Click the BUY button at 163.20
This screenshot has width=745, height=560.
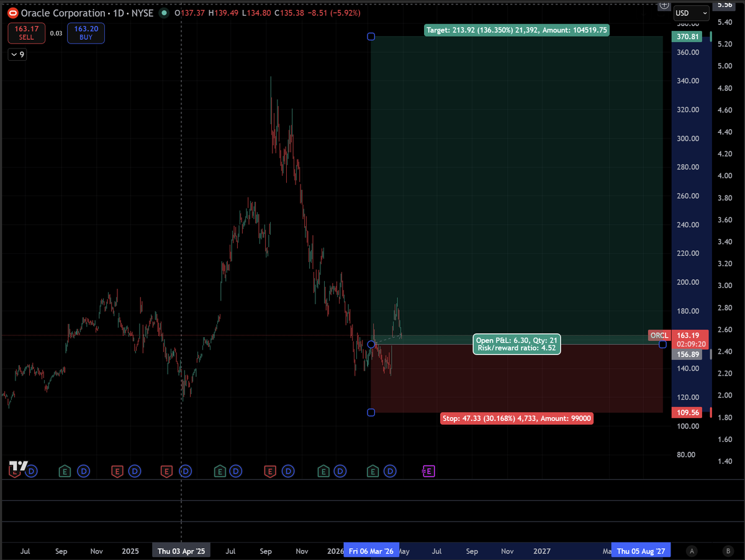tap(86, 33)
